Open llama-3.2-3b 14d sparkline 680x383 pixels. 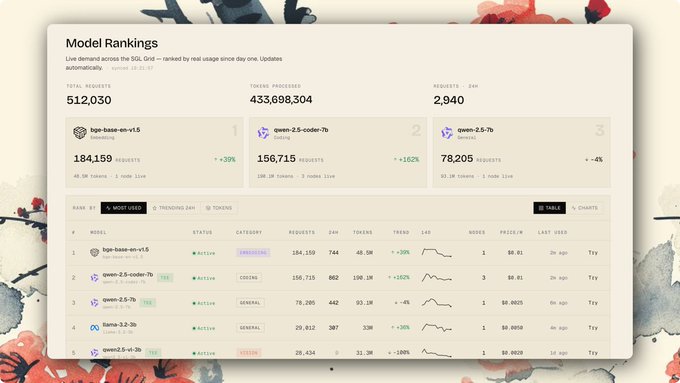click(437, 328)
